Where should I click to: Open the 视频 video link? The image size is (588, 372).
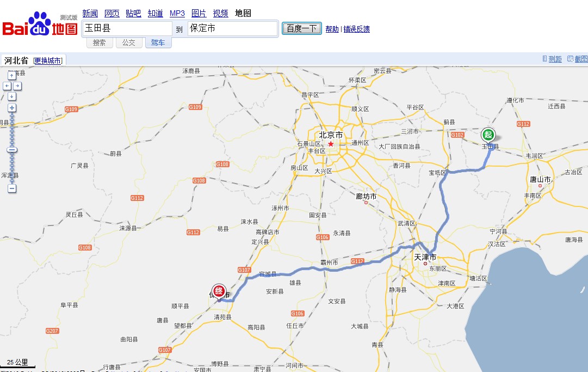pyautogui.click(x=220, y=13)
